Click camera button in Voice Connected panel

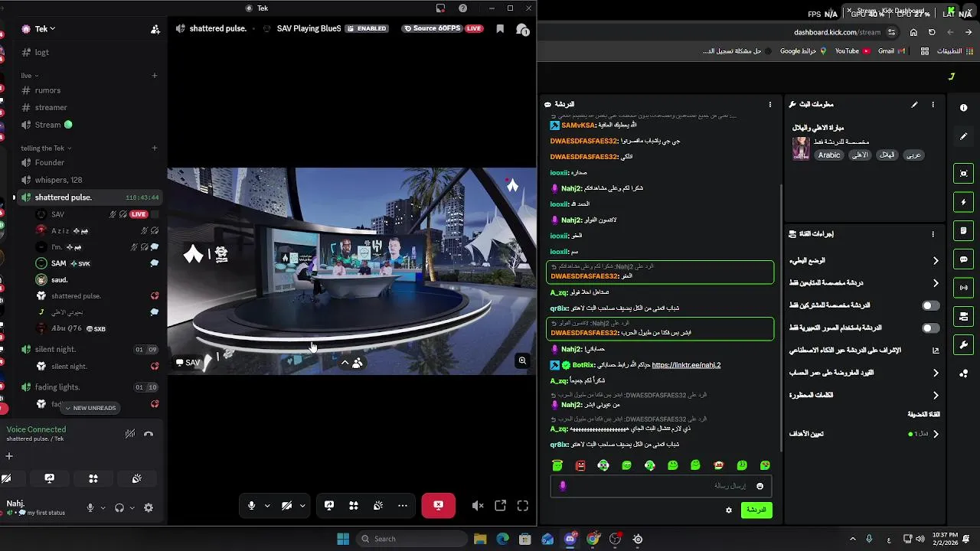[6, 478]
